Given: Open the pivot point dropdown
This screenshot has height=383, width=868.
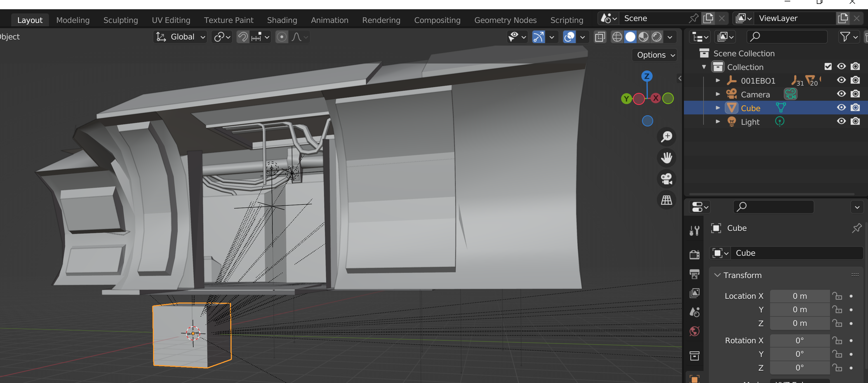Looking at the screenshot, I should point(222,37).
